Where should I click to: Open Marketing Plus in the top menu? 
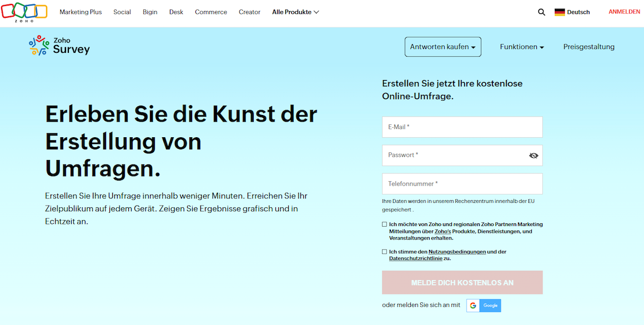80,12
